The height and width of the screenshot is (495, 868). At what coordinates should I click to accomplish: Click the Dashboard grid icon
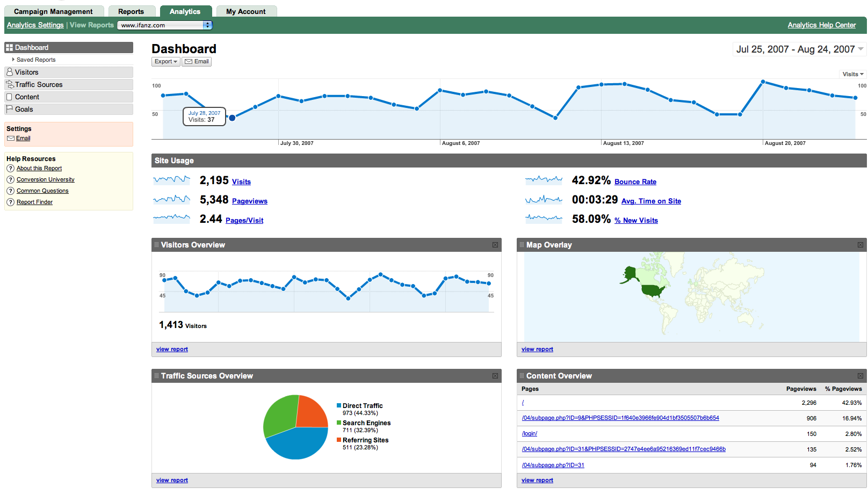coord(9,48)
